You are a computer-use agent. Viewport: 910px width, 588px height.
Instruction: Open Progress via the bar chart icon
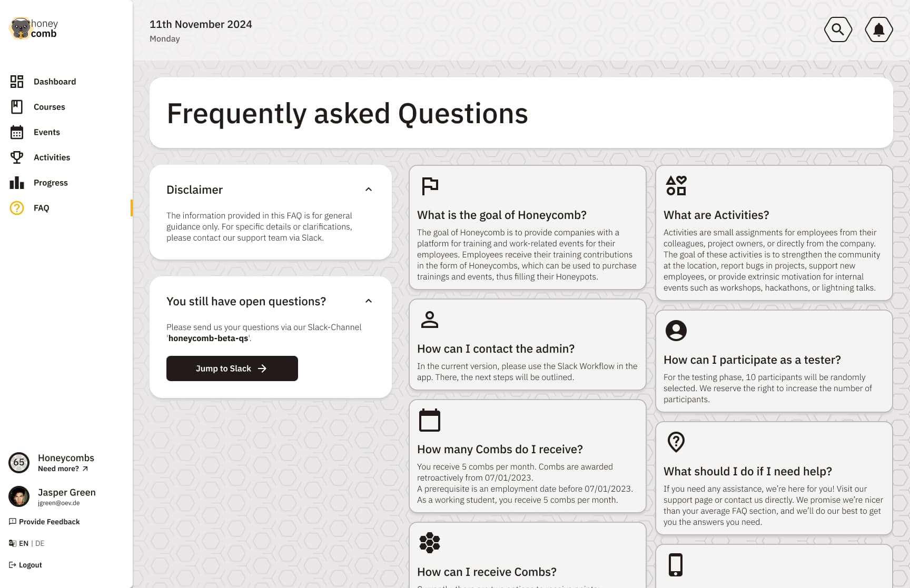17,183
